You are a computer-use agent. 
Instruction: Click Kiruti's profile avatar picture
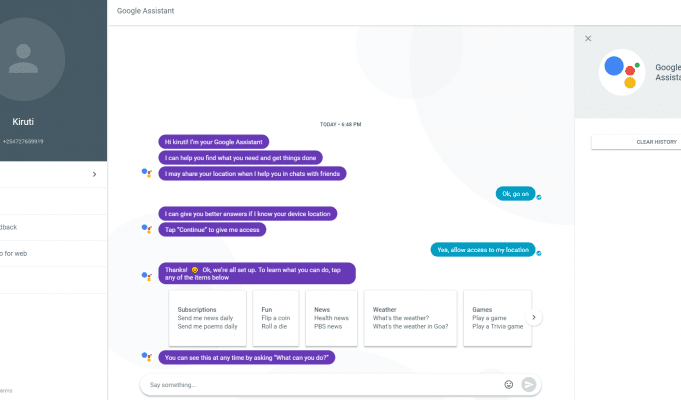26,59
